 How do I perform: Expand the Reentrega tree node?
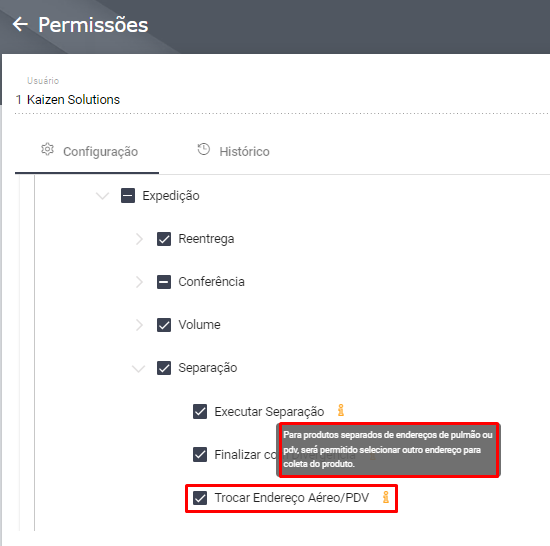pyautogui.click(x=139, y=239)
